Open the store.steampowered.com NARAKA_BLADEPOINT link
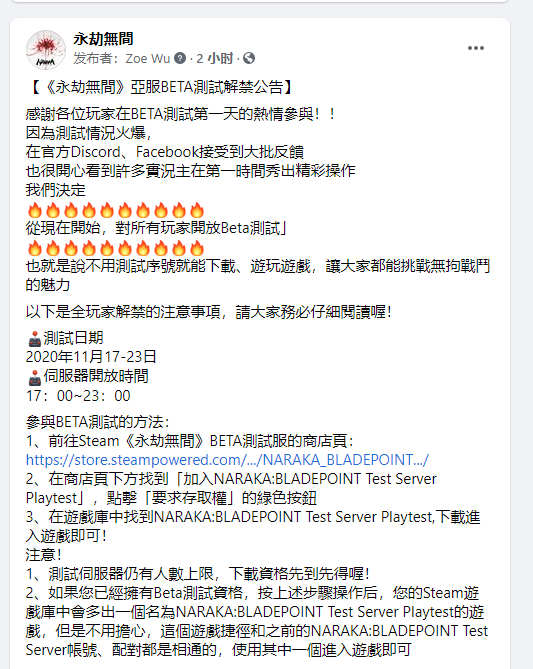 tap(227, 460)
